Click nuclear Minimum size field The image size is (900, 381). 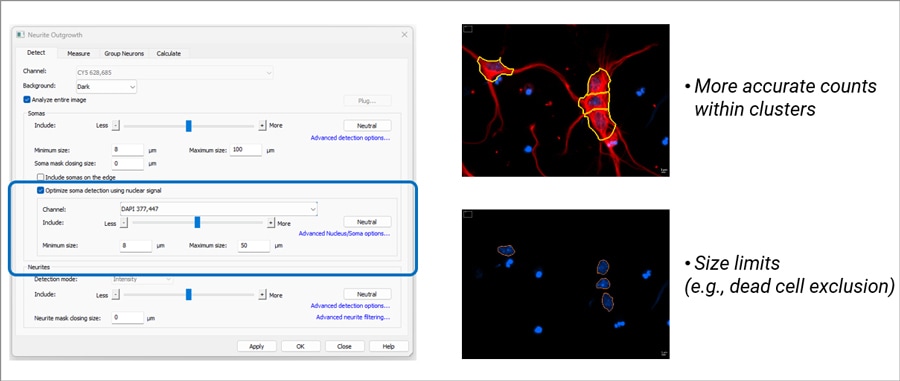(x=136, y=246)
